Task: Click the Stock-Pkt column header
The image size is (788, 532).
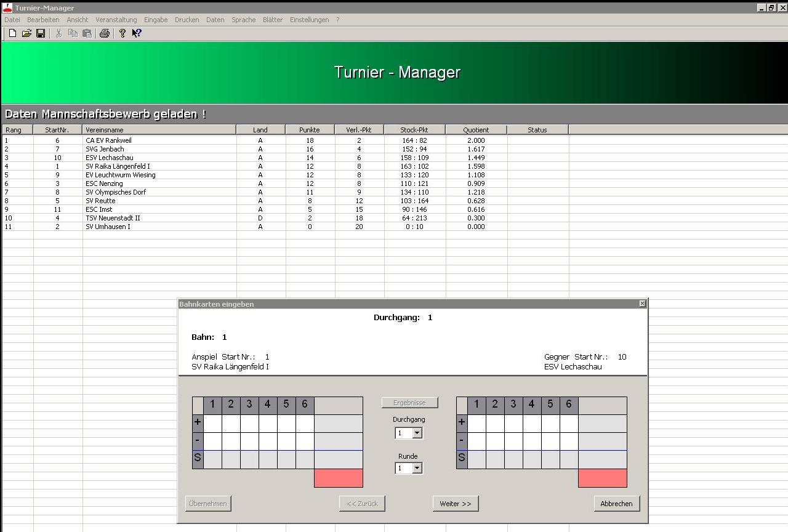Action: click(415, 130)
